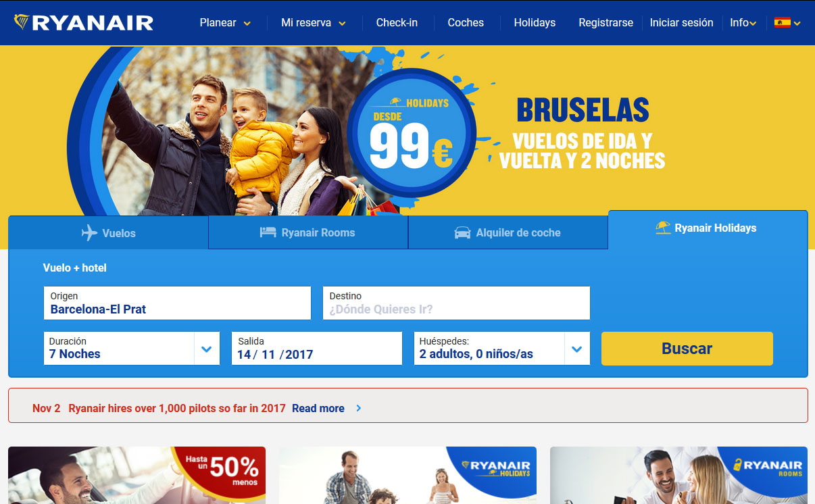The height and width of the screenshot is (504, 815).
Task: Click the airplane icon on Vuelos tab
Action: tap(89, 233)
